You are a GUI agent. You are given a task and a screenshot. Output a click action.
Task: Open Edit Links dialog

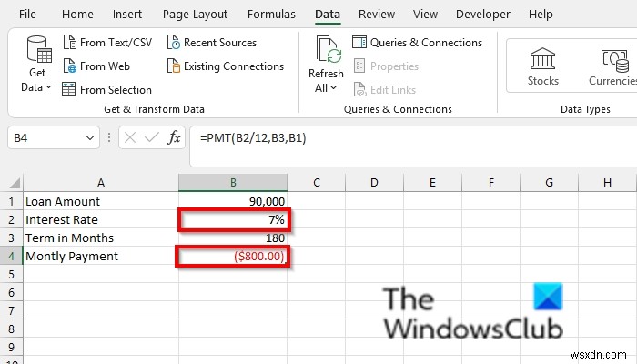click(x=385, y=89)
